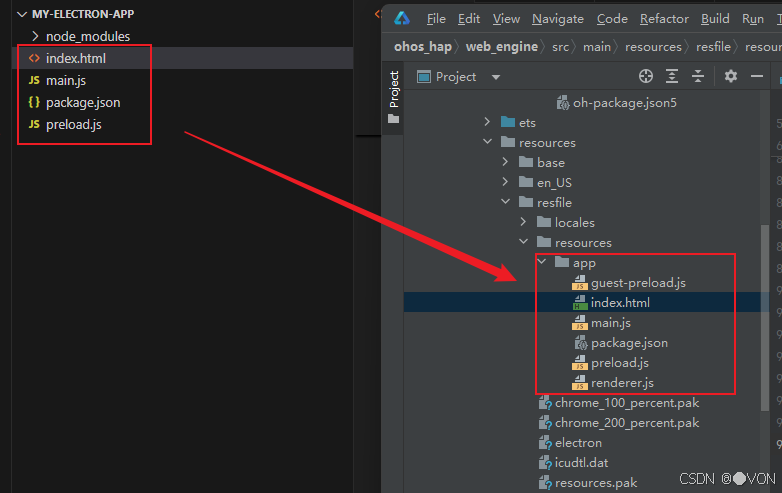Image resolution: width=782 pixels, height=493 pixels.
Task: Select preload.js in the app folder
Action: click(x=619, y=363)
